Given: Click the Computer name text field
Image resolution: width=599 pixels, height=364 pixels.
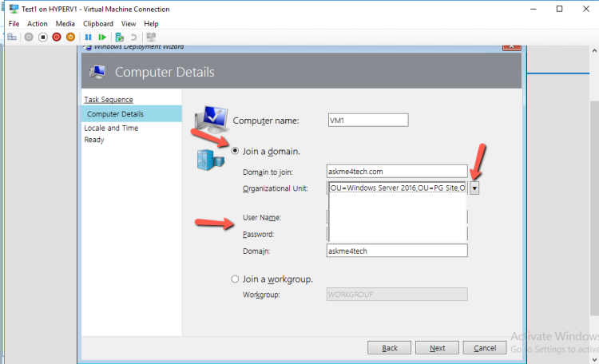Looking at the screenshot, I should (x=367, y=120).
